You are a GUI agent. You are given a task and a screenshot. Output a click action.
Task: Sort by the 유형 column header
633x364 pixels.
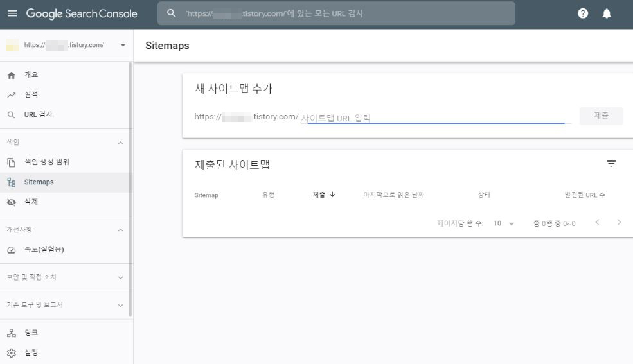click(x=268, y=195)
